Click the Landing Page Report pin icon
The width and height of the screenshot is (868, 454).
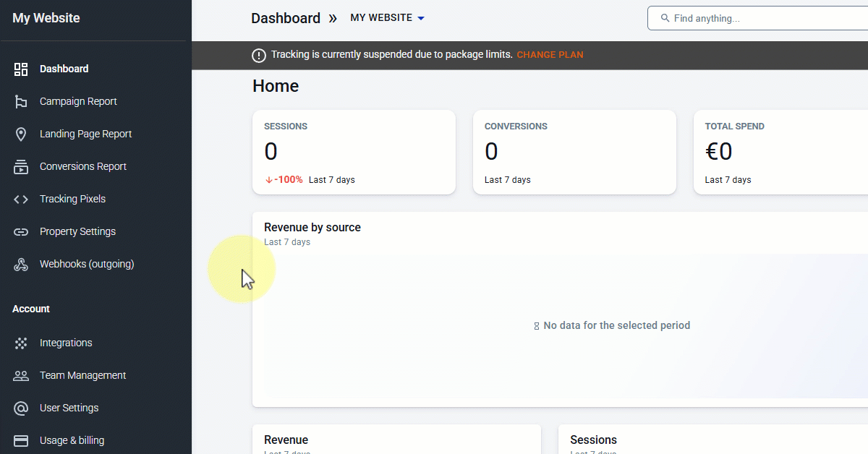(x=21, y=134)
